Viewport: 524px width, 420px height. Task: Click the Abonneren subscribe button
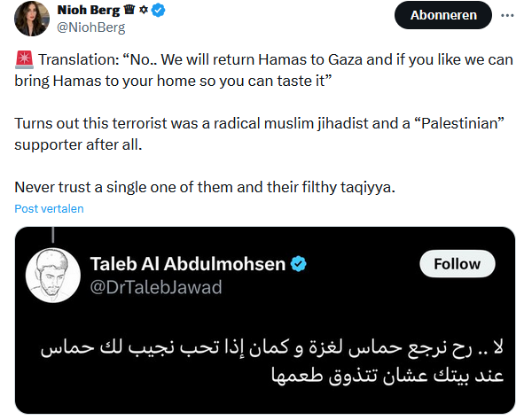click(x=443, y=15)
